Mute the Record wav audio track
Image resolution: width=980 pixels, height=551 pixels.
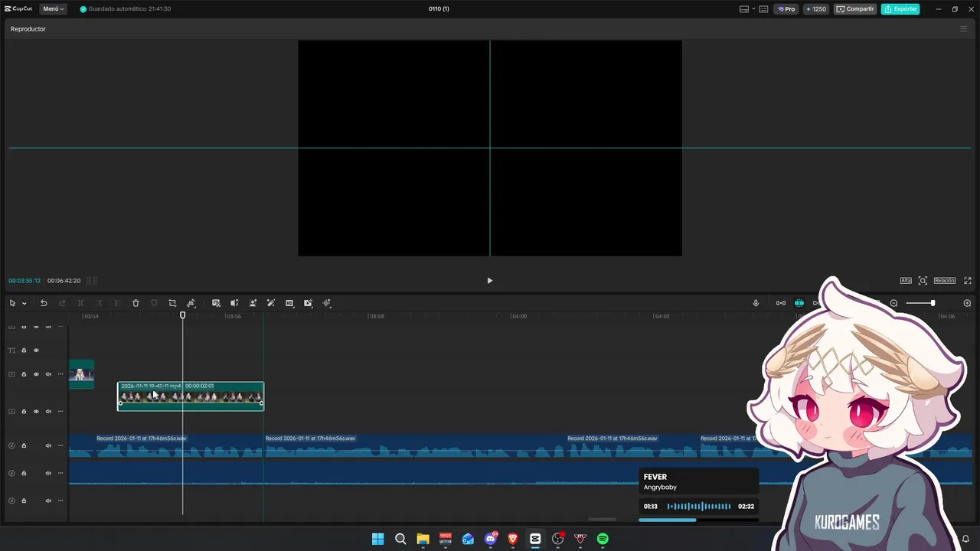[x=48, y=445]
